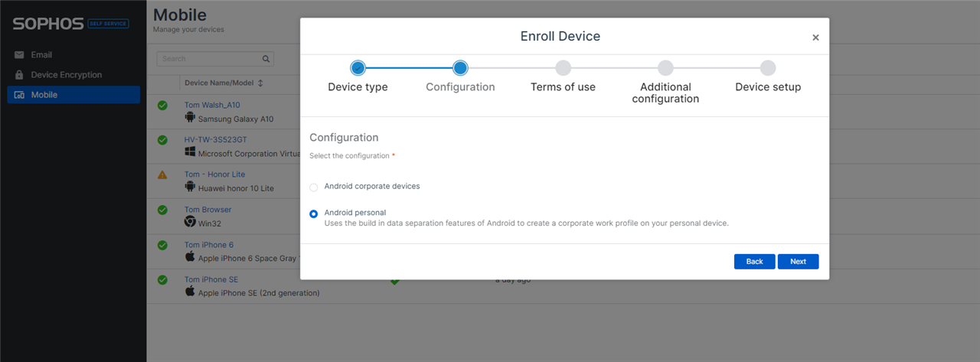This screenshot has height=362, width=980.
Task: Go to Device setup wizard step
Action: [768, 77]
